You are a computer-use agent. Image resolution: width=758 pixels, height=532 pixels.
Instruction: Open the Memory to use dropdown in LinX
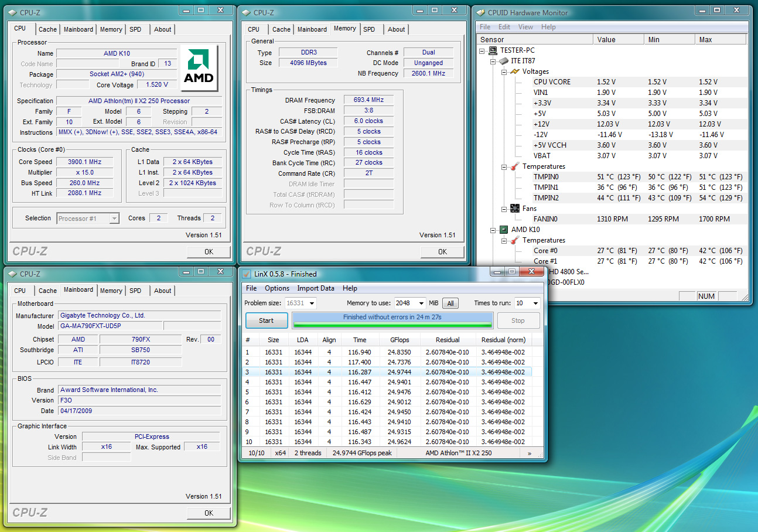pos(421,303)
